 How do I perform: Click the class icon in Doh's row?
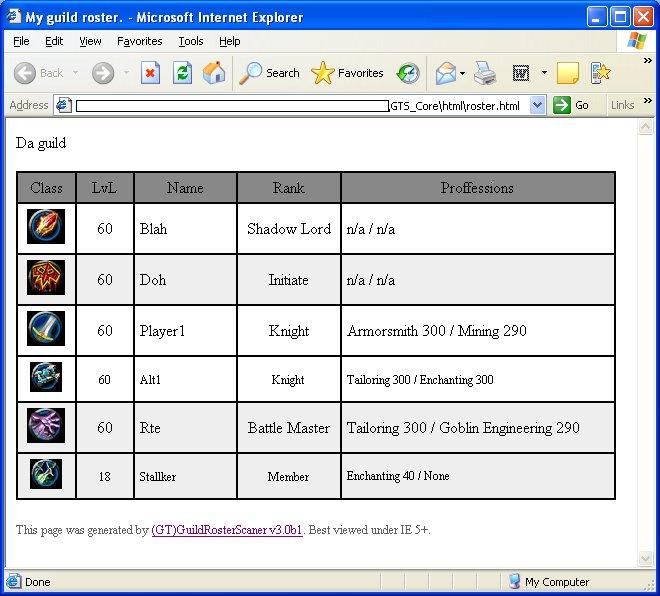(x=46, y=277)
